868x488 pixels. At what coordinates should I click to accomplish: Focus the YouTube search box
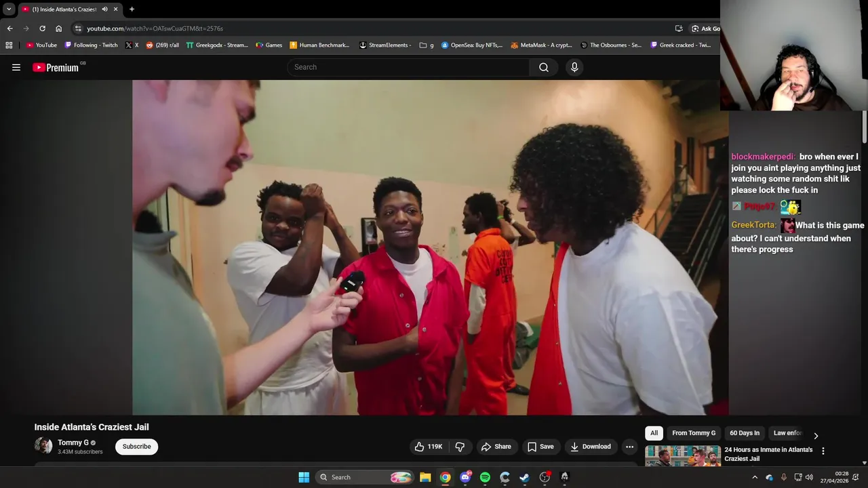pos(409,67)
